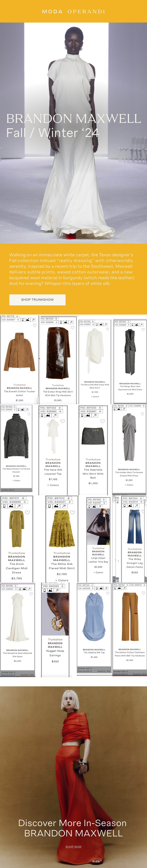Open the Moda Operandi header logo
The width and height of the screenshot is (147, 868).
[x=73, y=11]
